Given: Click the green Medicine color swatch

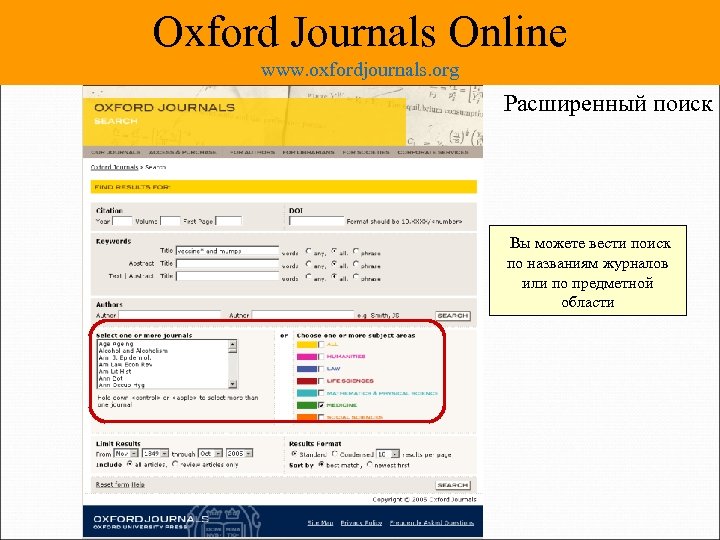Looking at the screenshot, I should coord(307,405).
